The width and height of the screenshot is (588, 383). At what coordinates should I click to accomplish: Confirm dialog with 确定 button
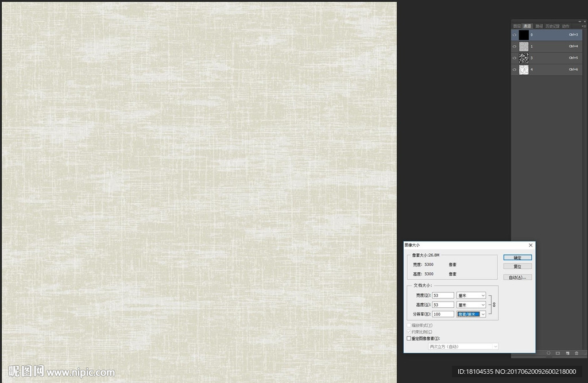(517, 258)
